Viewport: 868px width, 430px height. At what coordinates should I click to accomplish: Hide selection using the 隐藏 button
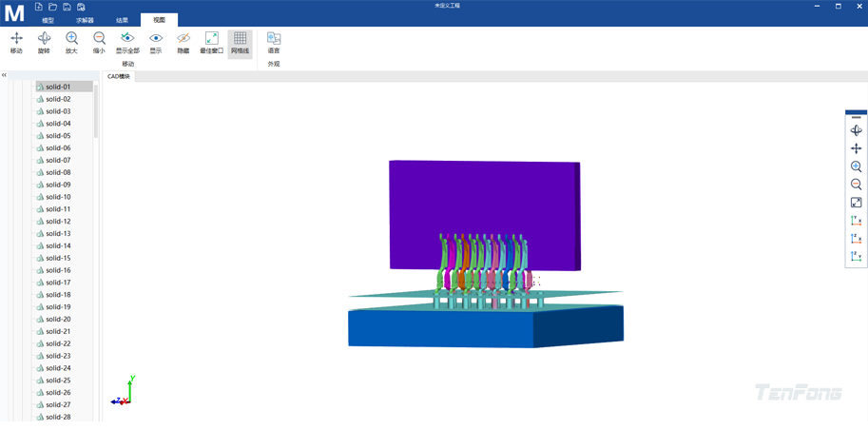click(x=183, y=42)
